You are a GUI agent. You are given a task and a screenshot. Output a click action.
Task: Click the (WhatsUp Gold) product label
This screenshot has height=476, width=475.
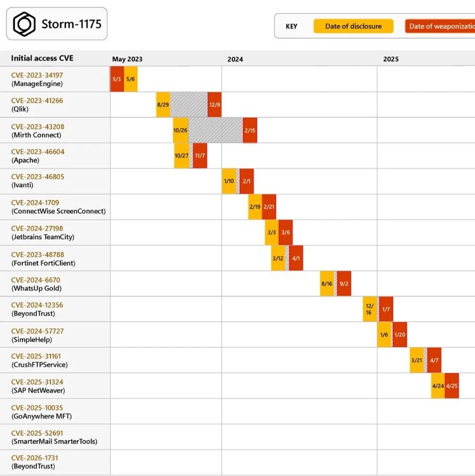click(36, 288)
